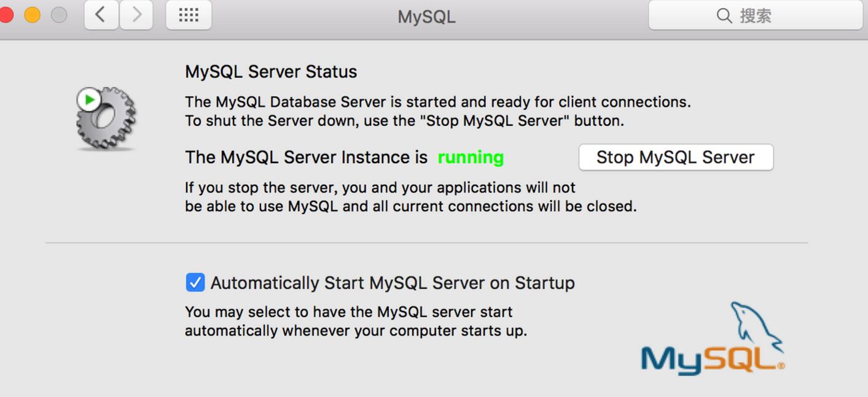The image size is (868, 397).
Task: Disable Automatically Start MySQL Server on Startup checkbox
Action: point(195,282)
